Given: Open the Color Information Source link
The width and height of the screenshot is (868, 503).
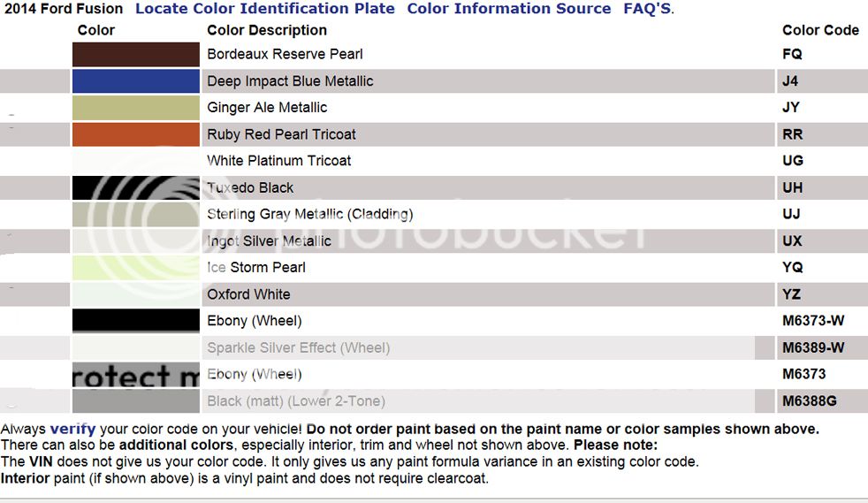Looking at the screenshot, I should coord(509,9).
